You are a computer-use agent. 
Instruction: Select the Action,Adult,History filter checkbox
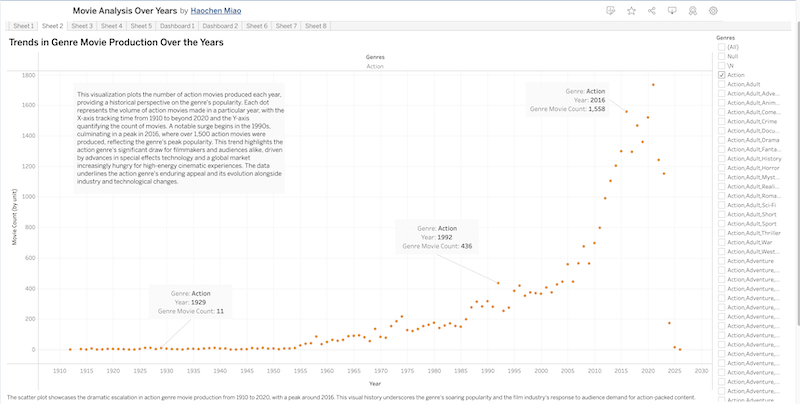pyautogui.click(x=722, y=158)
